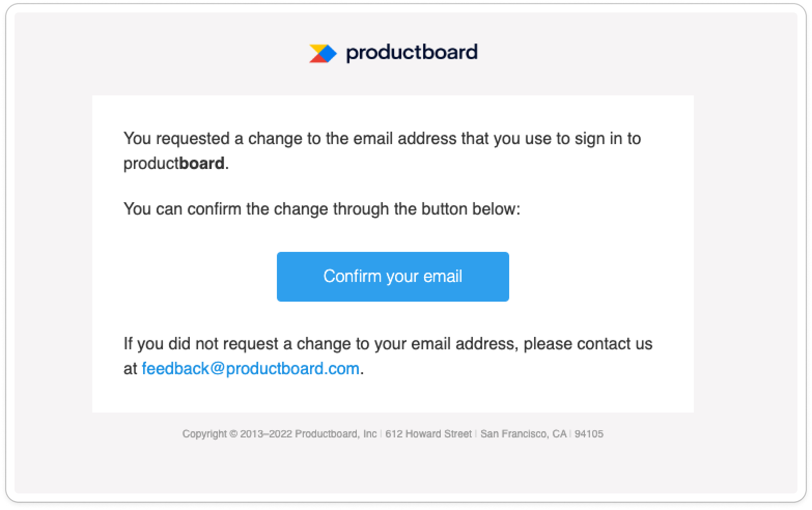Click "Productboard, Inc" in the footer
812x510 pixels.
coord(336,434)
